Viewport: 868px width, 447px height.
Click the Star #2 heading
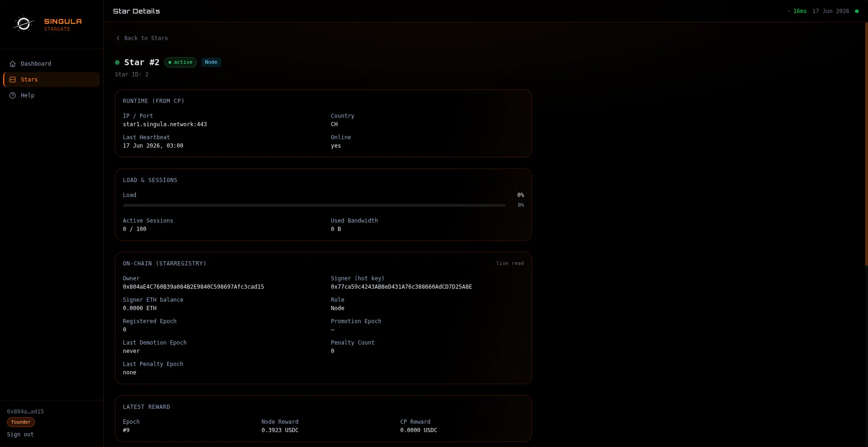tap(142, 62)
